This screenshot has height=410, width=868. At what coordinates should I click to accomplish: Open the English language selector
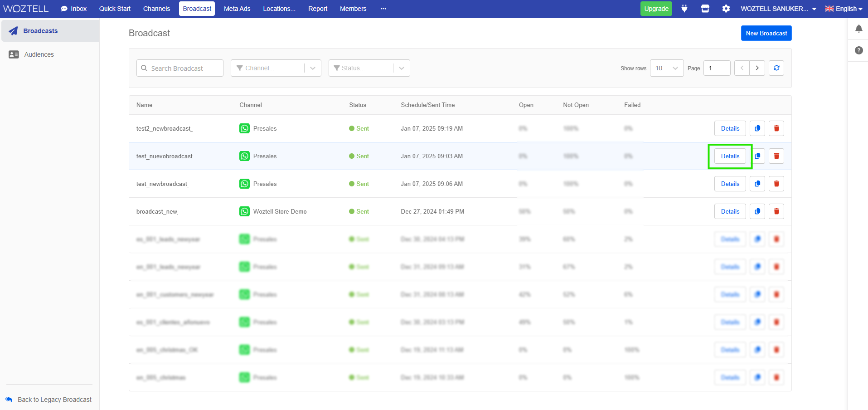pos(843,9)
